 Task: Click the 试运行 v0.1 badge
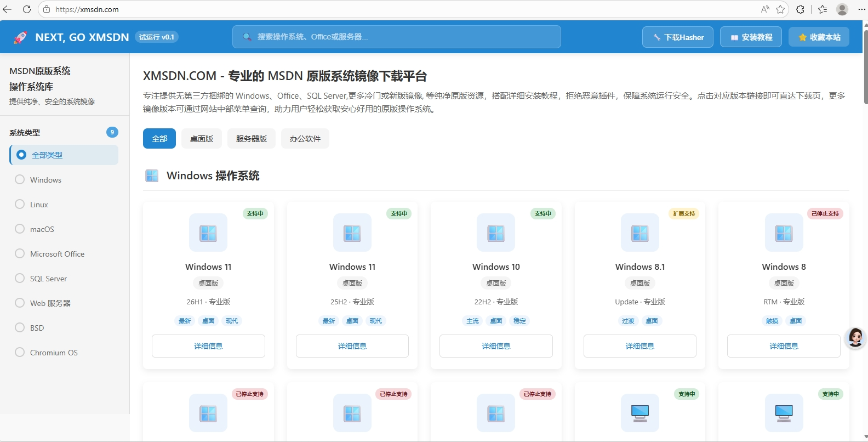[x=157, y=37]
